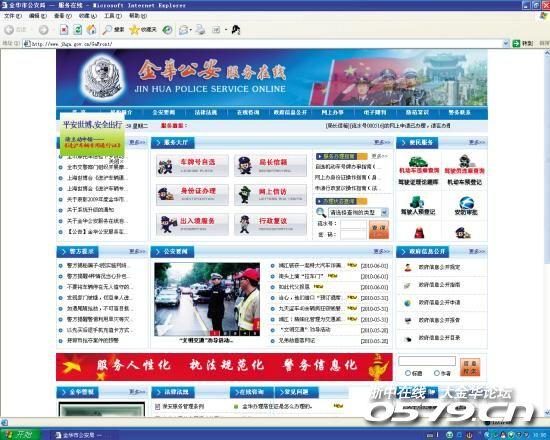This screenshot has width=550, height=440.
Task: Open the 政府信息公开目录 link
Action: click(439, 338)
